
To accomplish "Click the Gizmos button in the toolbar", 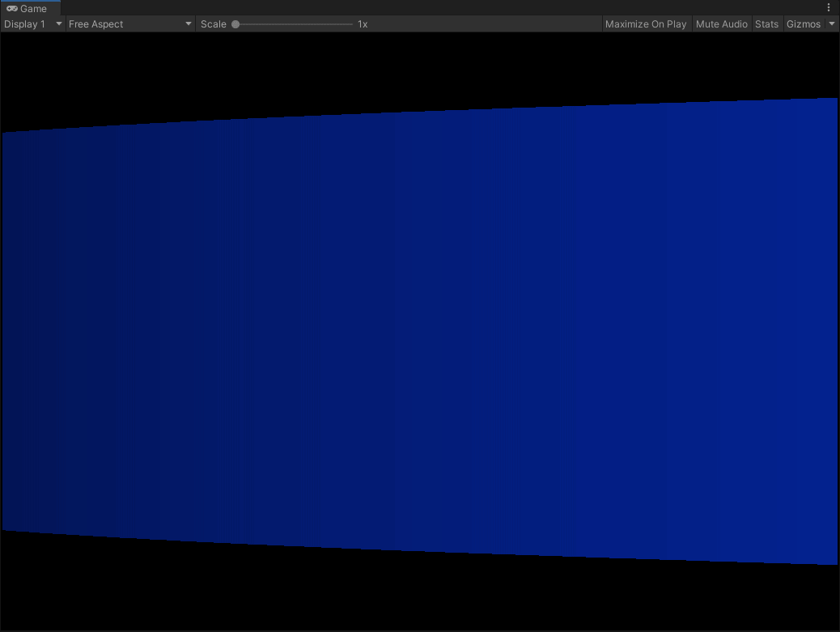I will [804, 23].
